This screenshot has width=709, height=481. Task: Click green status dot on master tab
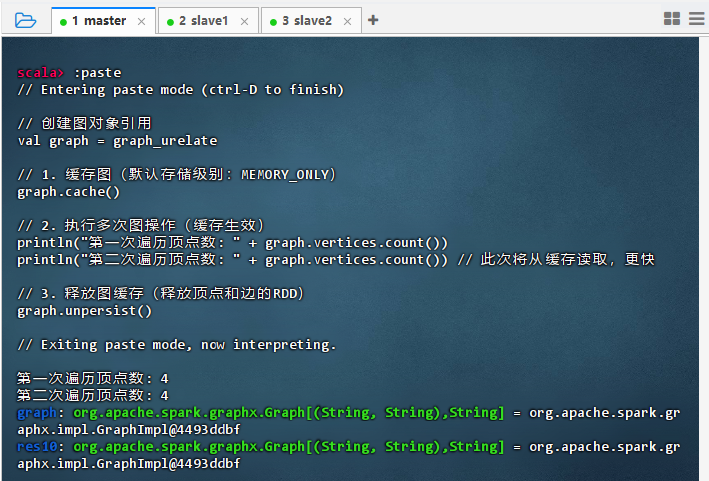(x=63, y=22)
